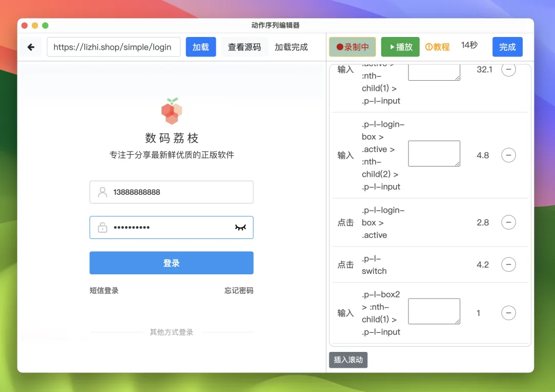
Task: Remove the .p-l-box2 input step
Action: pyautogui.click(x=508, y=313)
